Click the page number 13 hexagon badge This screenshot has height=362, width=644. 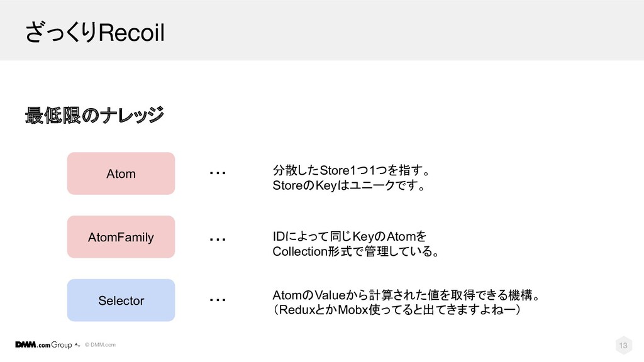(623, 345)
